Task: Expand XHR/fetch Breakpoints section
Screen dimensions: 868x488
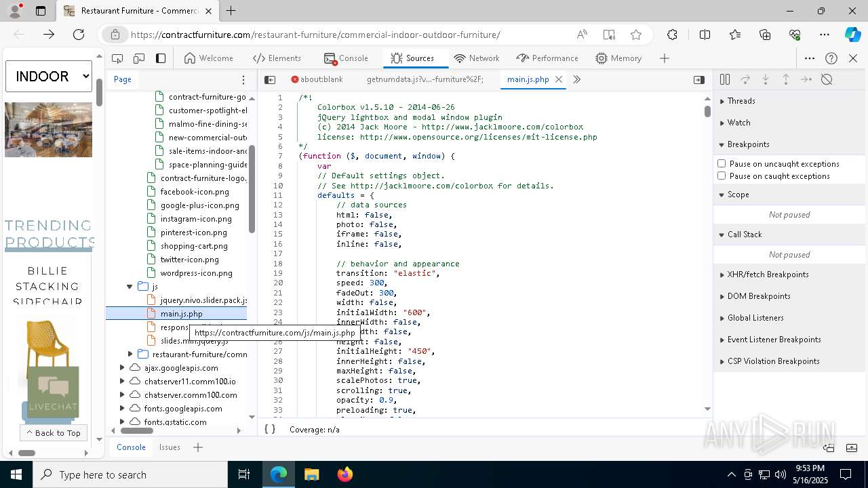Action: pyautogui.click(x=789, y=274)
